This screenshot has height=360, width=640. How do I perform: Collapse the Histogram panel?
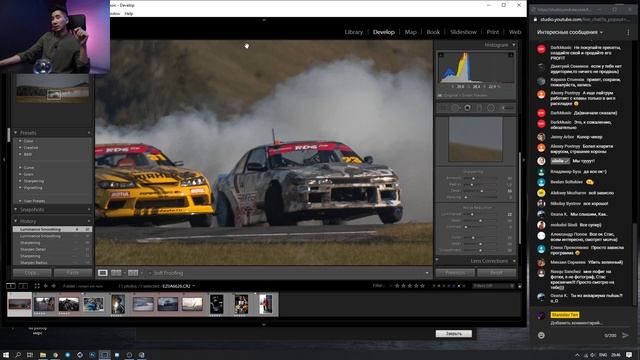pyautogui.click(x=514, y=44)
